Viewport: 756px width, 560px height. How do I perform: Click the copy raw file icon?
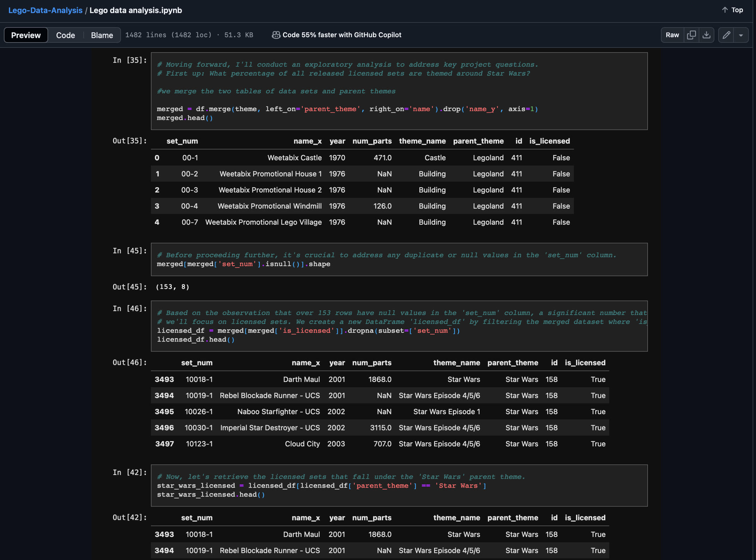(691, 35)
